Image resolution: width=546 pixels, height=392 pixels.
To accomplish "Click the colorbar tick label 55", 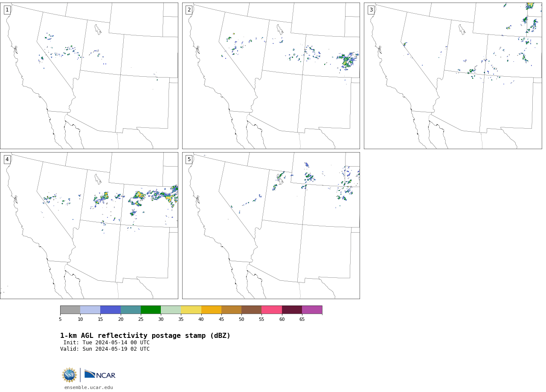I will pyautogui.click(x=261, y=319).
